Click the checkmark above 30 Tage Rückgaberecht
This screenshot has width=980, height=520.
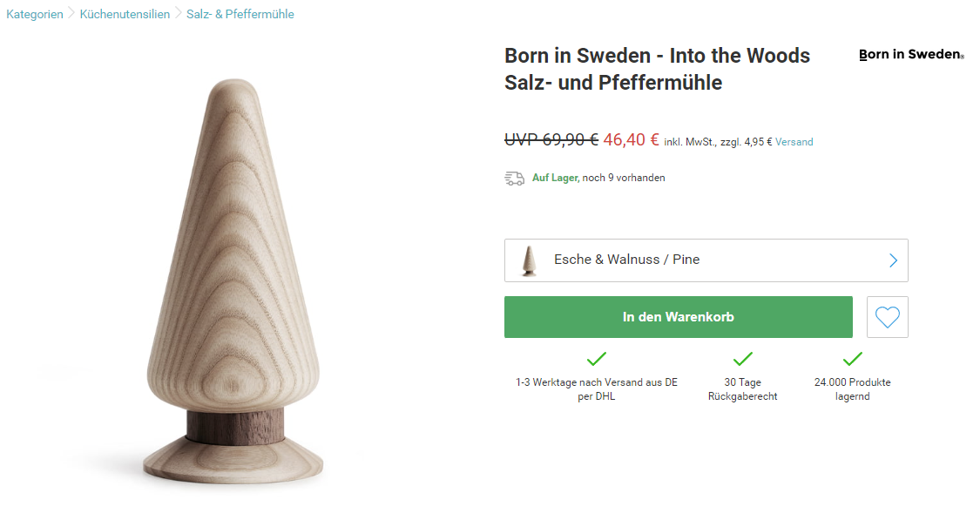point(742,359)
